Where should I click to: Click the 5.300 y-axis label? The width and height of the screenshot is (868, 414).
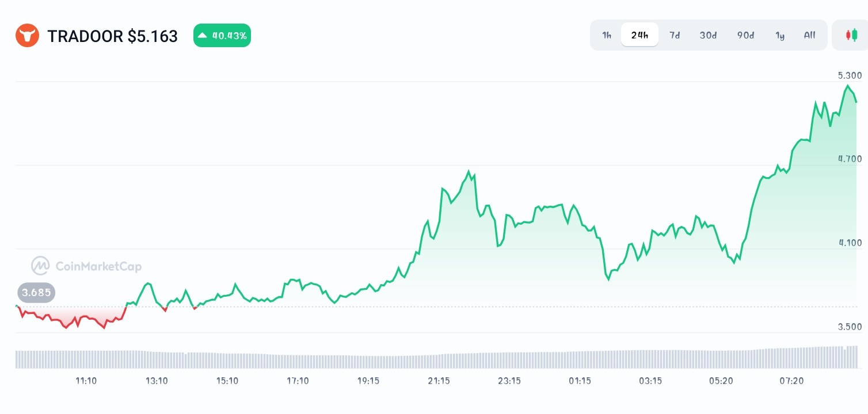850,75
